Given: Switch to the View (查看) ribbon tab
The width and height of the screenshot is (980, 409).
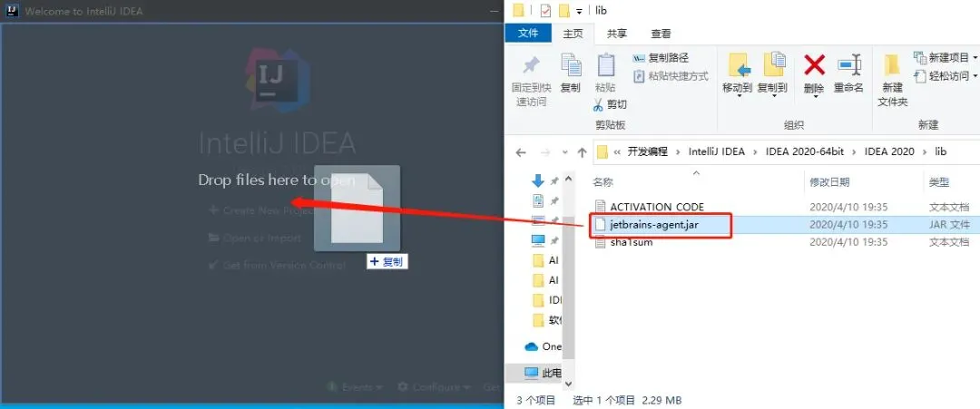Looking at the screenshot, I should pos(661,34).
